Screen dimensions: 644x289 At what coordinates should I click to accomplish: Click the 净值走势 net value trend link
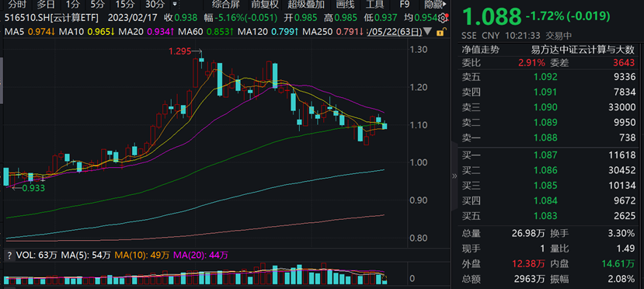[481, 50]
